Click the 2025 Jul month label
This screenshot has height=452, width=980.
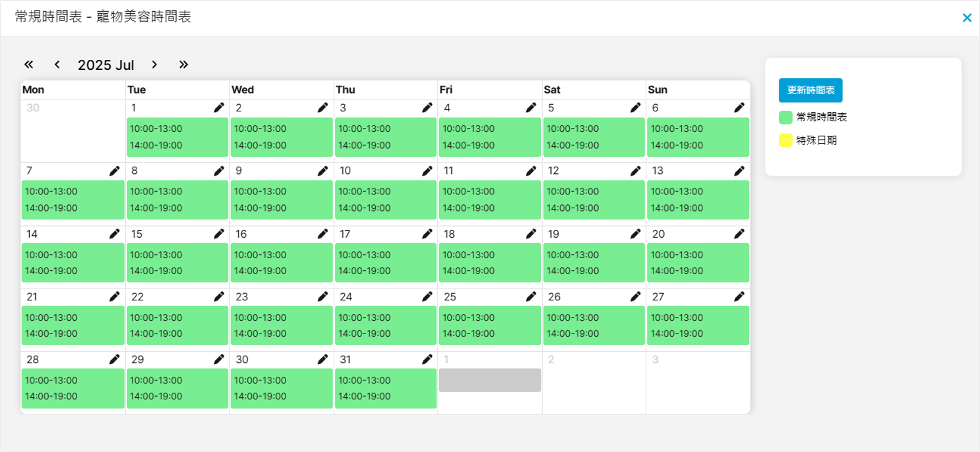(x=106, y=65)
